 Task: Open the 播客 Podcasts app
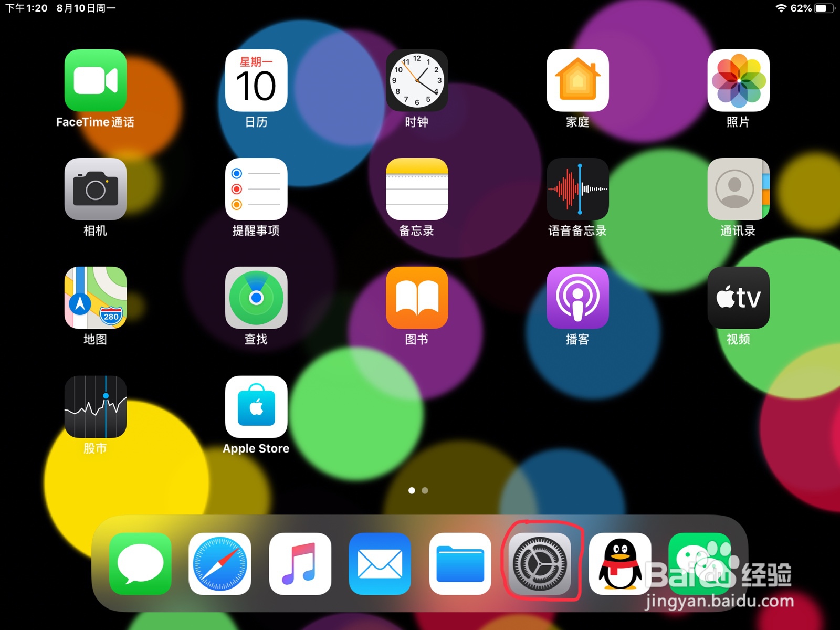tap(577, 298)
